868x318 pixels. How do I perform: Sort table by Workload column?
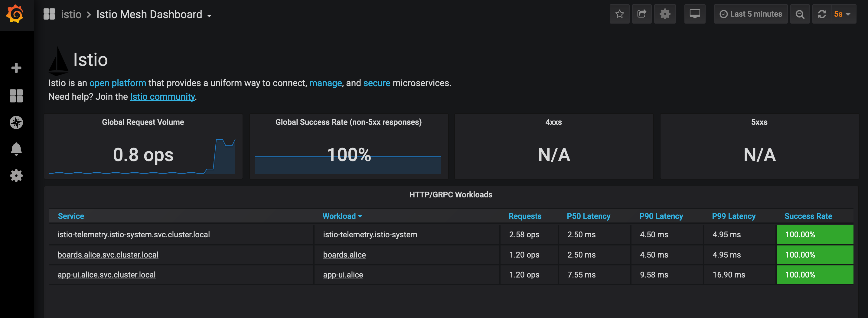(x=342, y=216)
